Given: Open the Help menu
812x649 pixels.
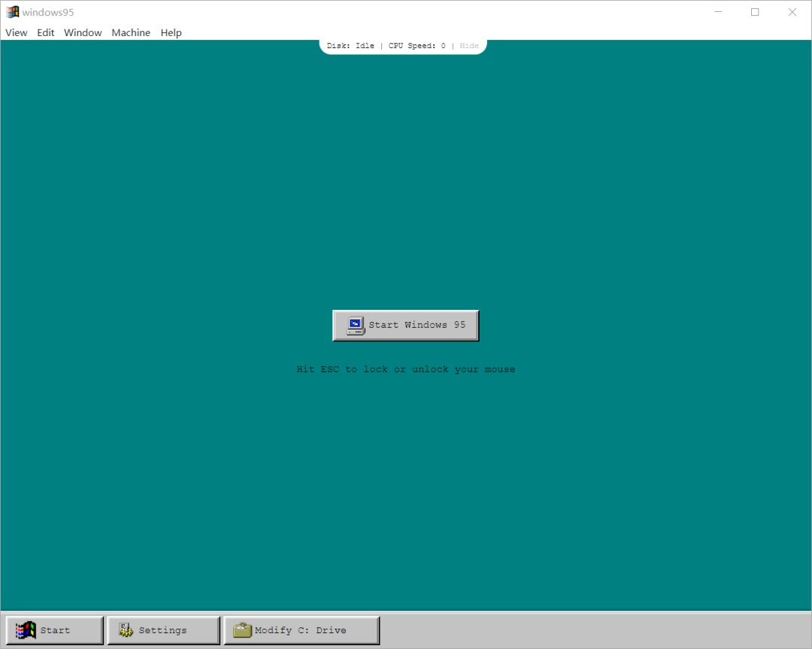Looking at the screenshot, I should (x=171, y=32).
